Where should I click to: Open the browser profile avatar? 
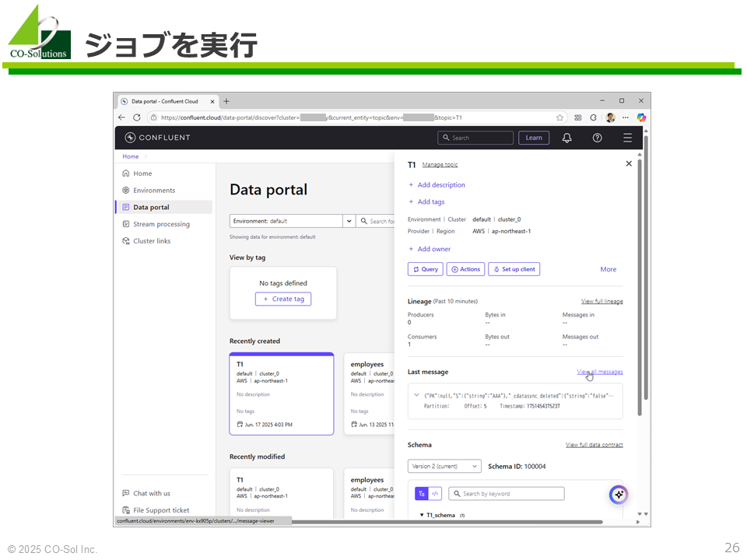tap(610, 117)
